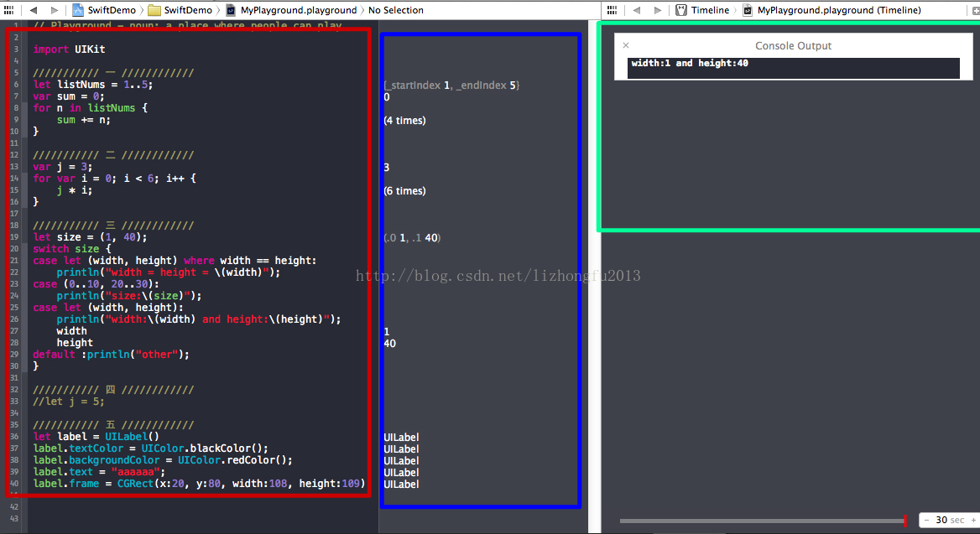Click MyPlayground.playground file icon in left breadcrumb
Viewport: 980px width, 534px height.
(231, 10)
